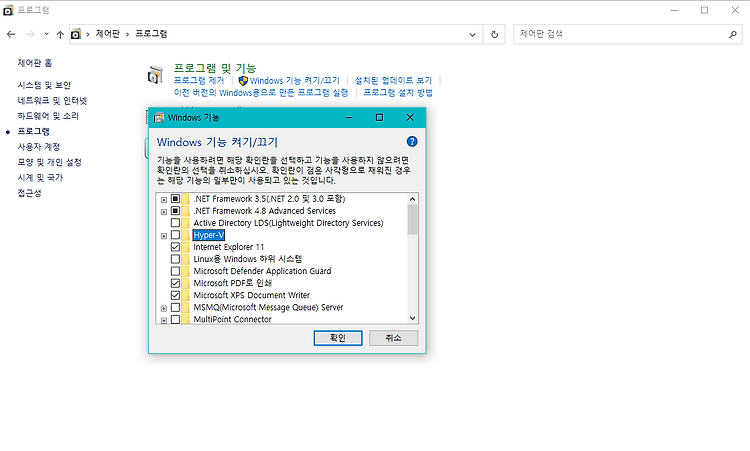This screenshot has width=750, height=451.
Task: Expand MSMQ Server tree node
Action: 164,308
